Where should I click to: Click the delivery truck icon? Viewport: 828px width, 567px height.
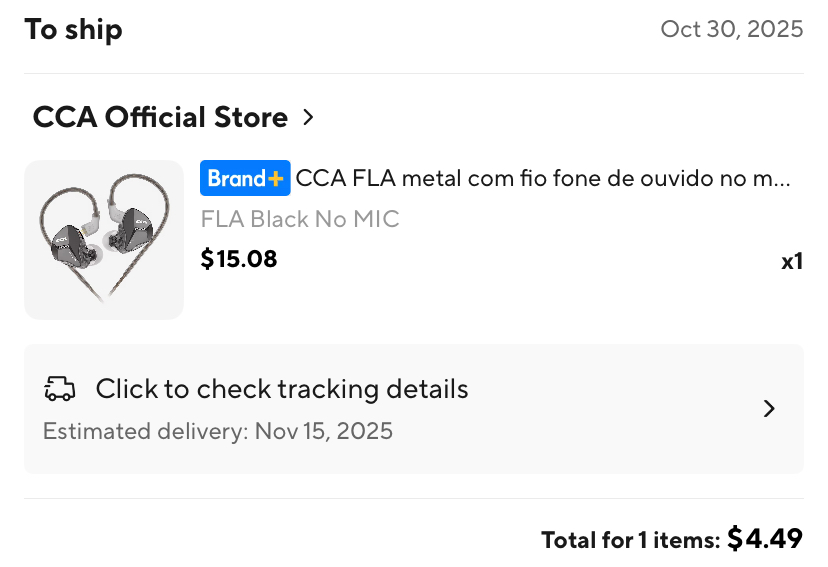click(60, 389)
